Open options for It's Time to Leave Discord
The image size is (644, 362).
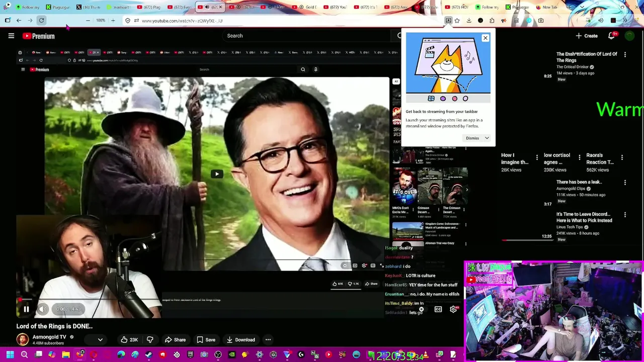(x=625, y=215)
